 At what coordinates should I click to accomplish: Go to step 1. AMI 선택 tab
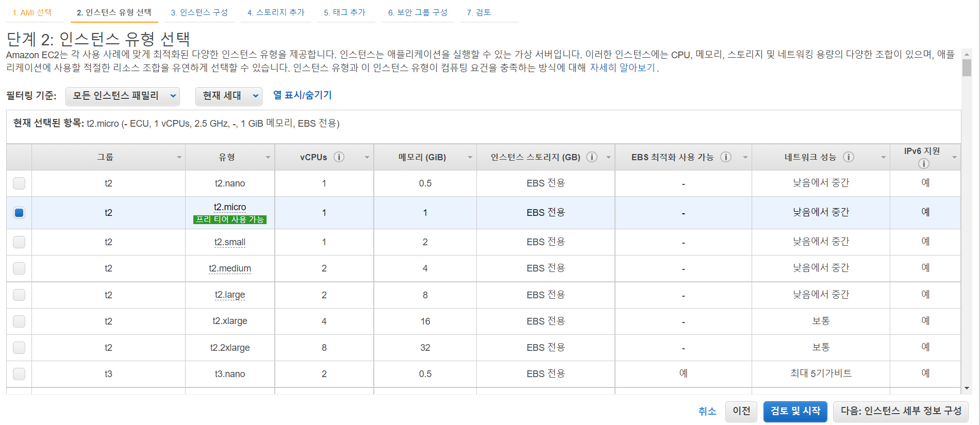tap(32, 12)
